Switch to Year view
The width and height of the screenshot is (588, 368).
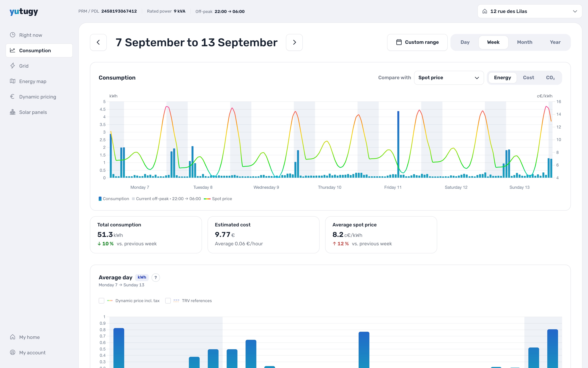pos(555,42)
